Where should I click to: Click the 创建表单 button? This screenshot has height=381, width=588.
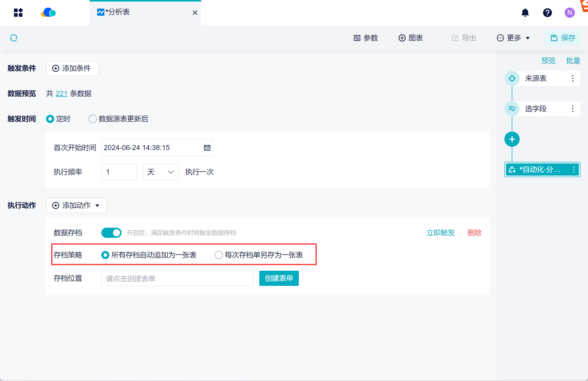pos(279,278)
